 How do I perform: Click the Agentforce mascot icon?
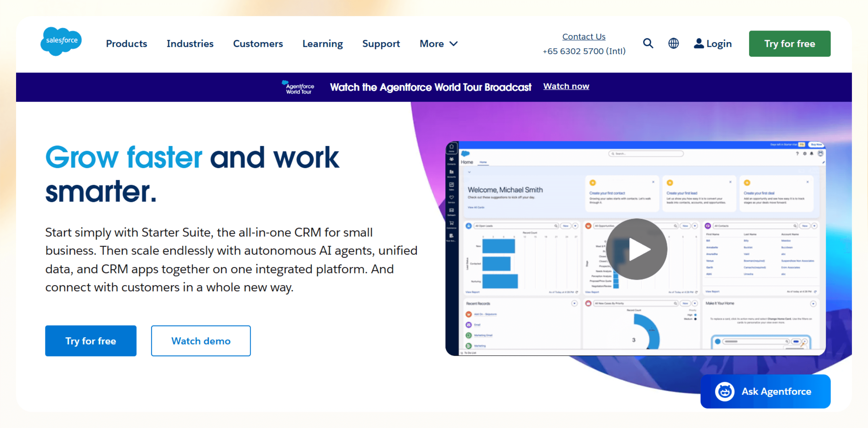pyautogui.click(x=724, y=391)
